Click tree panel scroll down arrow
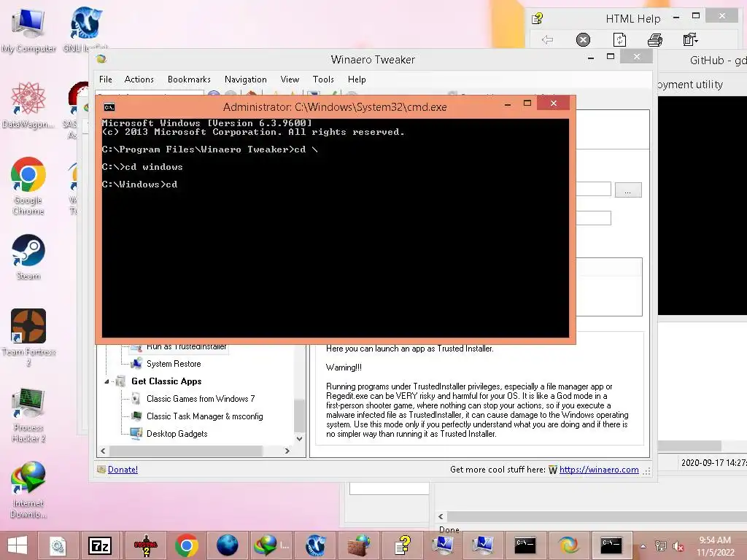Screen dimensions: 747x560 click(299, 438)
